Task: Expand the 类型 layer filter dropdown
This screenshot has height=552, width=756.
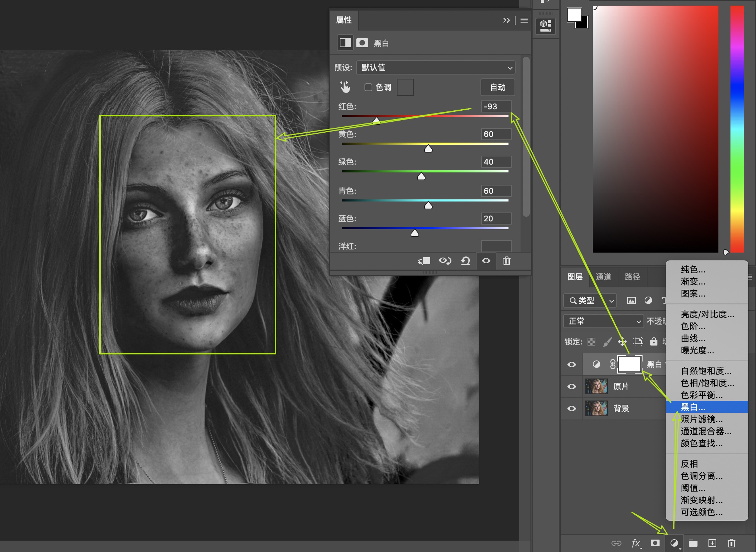Action: 590,301
